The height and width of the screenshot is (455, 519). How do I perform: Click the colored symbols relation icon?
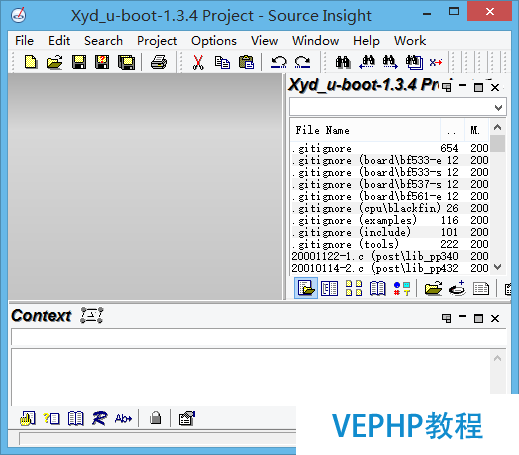click(402, 288)
